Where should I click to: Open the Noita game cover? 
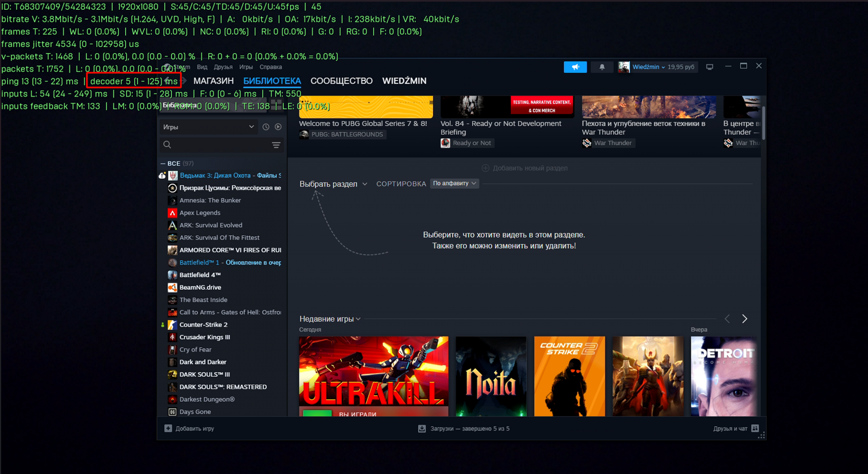coord(491,376)
